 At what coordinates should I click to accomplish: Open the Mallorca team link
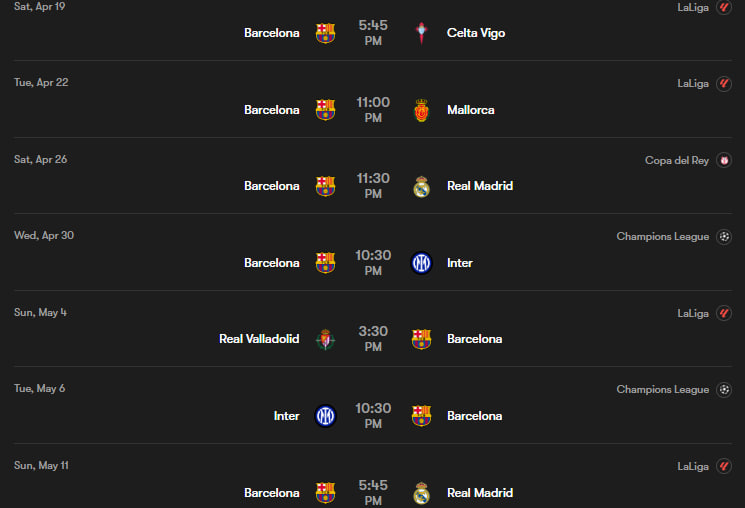[x=470, y=110]
